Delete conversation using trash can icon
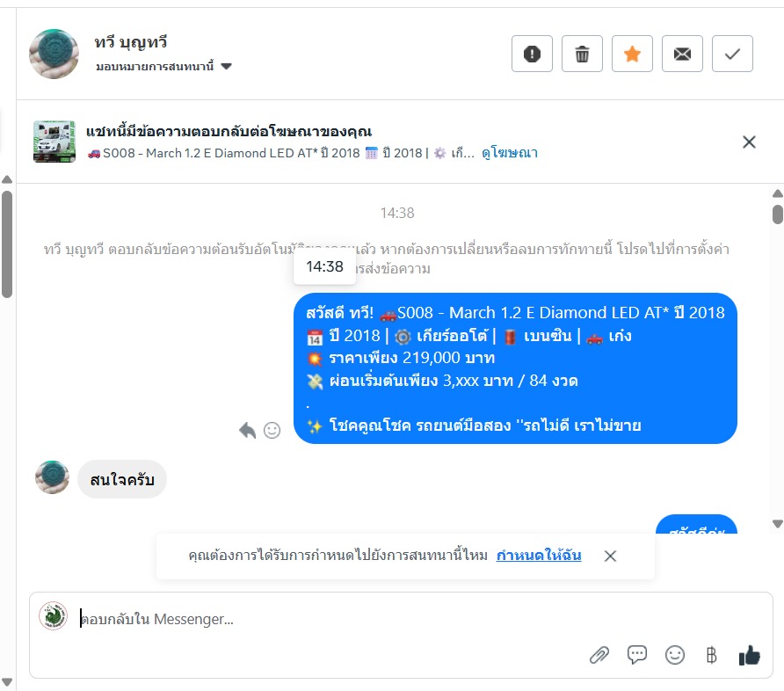784x691 pixels. tap(582, 54)
